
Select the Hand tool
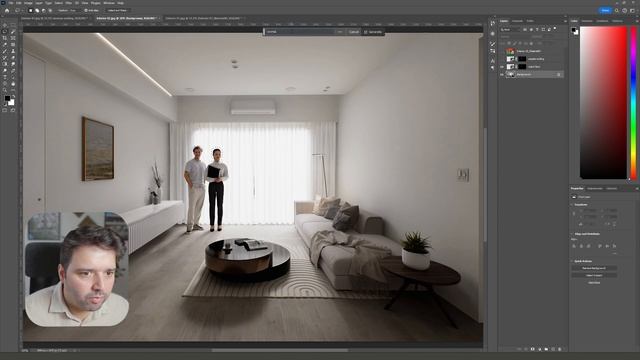click(13, 84)
